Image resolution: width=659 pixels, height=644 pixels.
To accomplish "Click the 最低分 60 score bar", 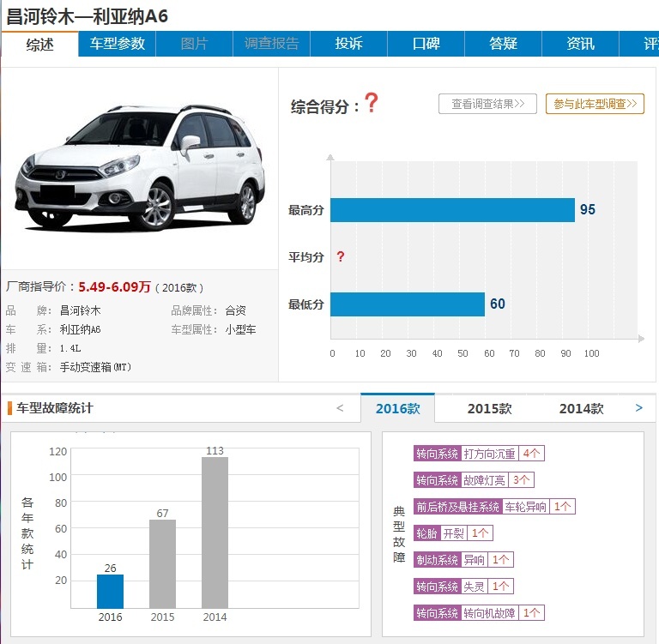I will tap(408, 304).
